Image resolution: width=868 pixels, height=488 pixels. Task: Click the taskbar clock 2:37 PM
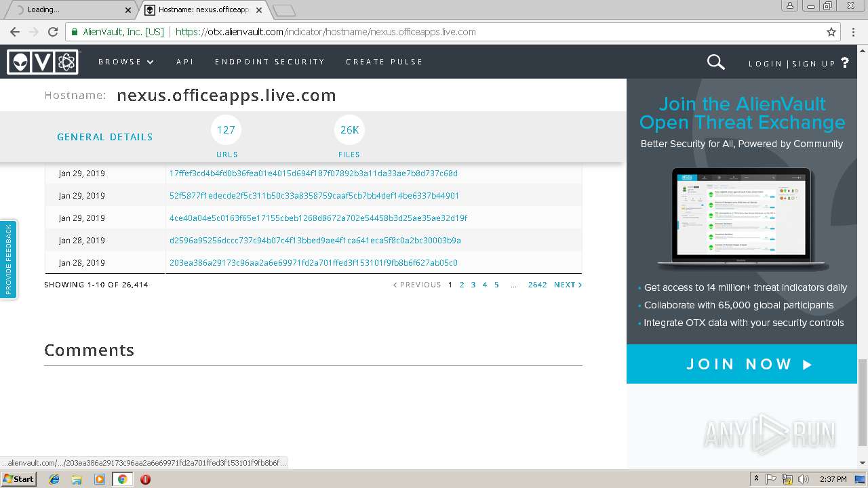[833, 479]
